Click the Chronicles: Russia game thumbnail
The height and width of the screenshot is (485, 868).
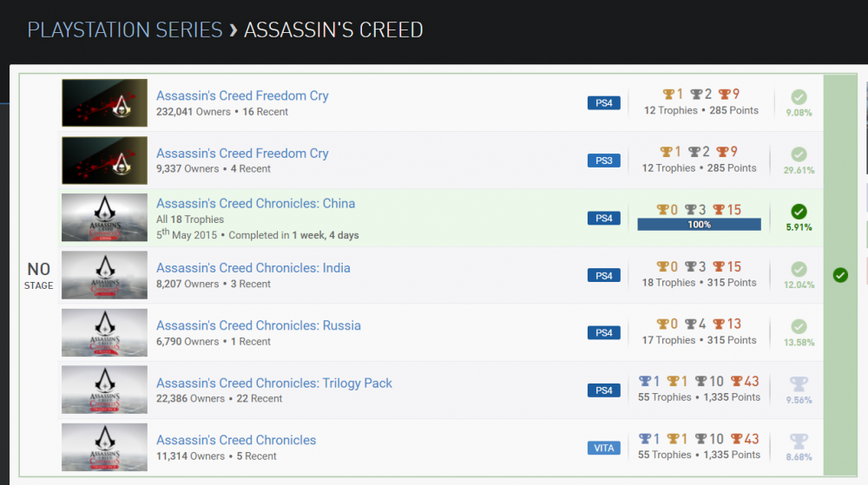coord(104,333)
